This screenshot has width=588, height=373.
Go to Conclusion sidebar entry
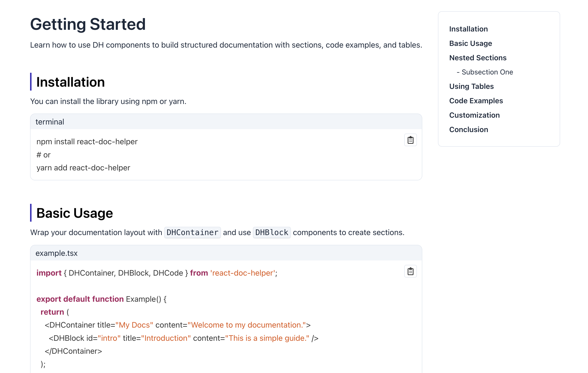[x=468, y=130]
